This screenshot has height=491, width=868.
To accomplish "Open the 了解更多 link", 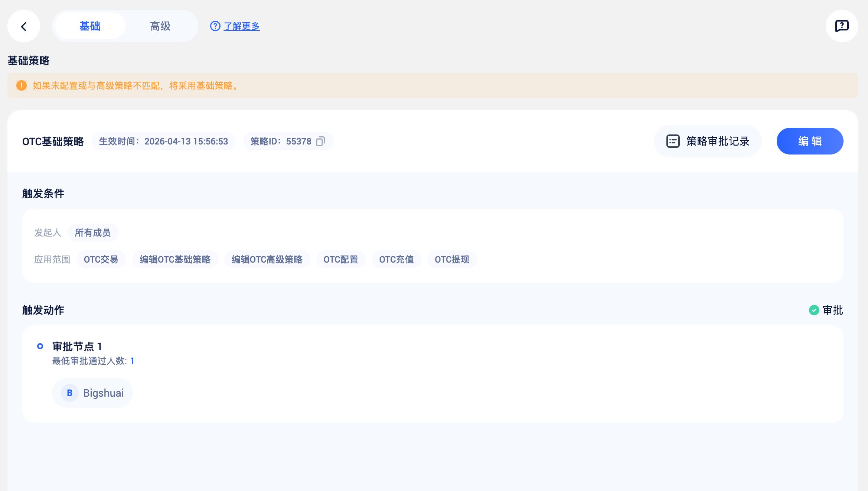I will tap(242, 26).
